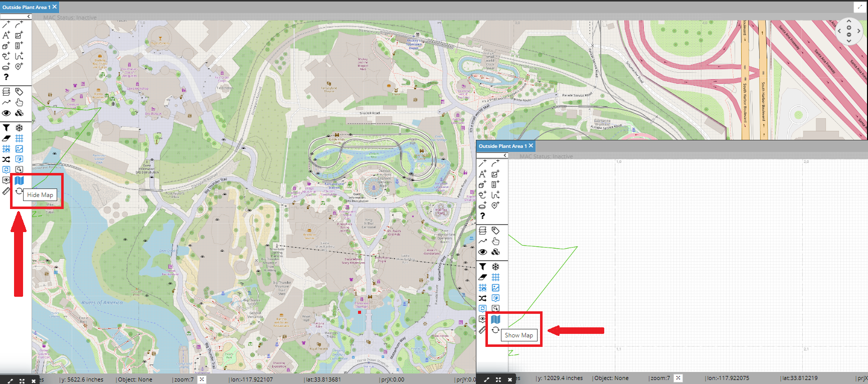Select the add plug tool in left window
The image size is (868, 384).
point(6,56)
